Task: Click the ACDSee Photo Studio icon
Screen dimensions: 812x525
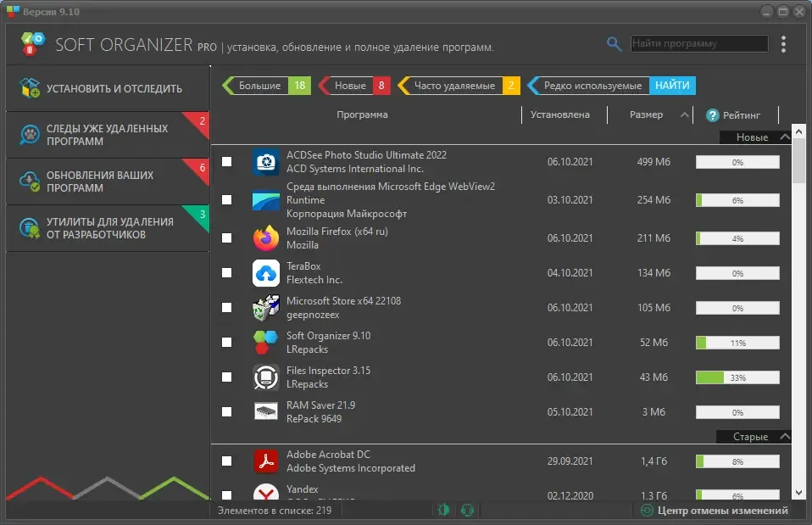Action: [265, 162]
